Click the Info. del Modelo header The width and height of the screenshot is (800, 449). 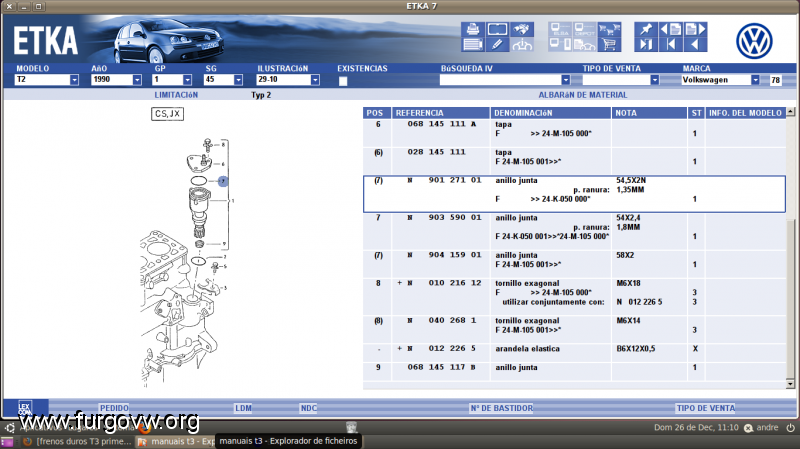745,113
